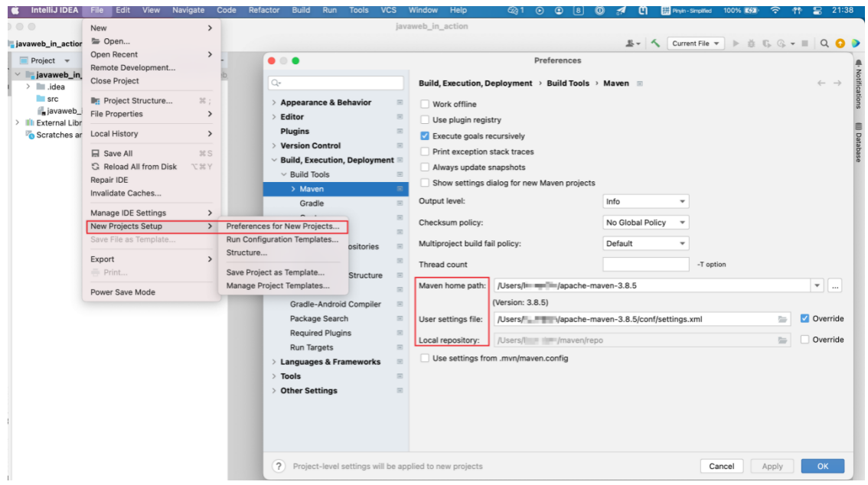Click the Run play icon in toolbar
This screenshot has width=868, height=485.
[x=736, y=43]
